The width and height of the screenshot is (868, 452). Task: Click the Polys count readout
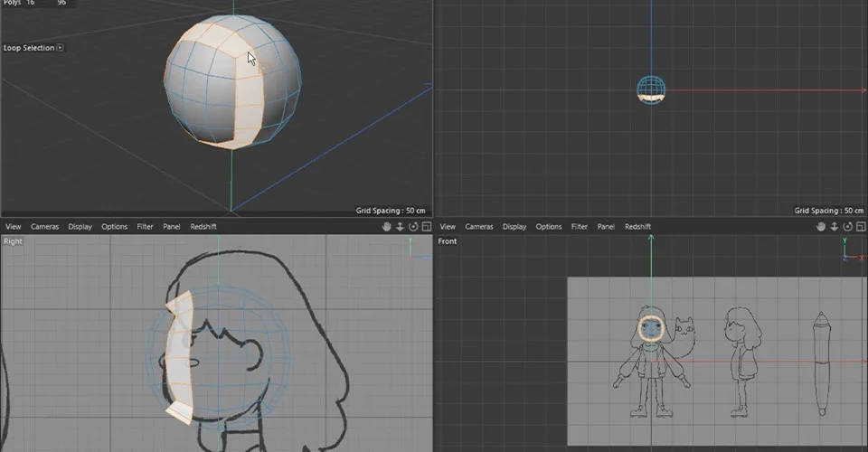pyautogui.click(x=34, y=3)
